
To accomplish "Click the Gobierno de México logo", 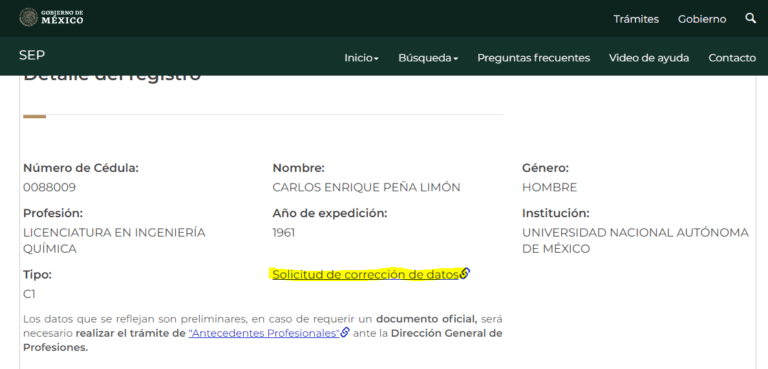I will pyautogui.click(x=51, y=17).
